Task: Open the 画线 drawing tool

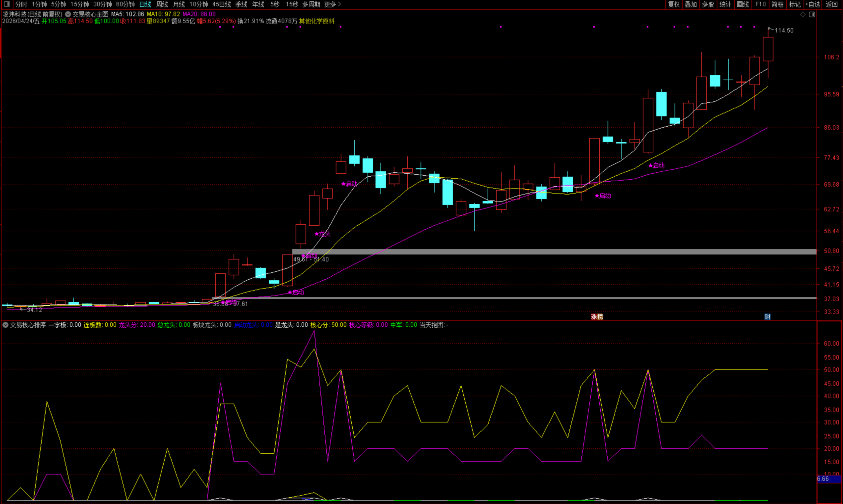Action: pos(743,4)
